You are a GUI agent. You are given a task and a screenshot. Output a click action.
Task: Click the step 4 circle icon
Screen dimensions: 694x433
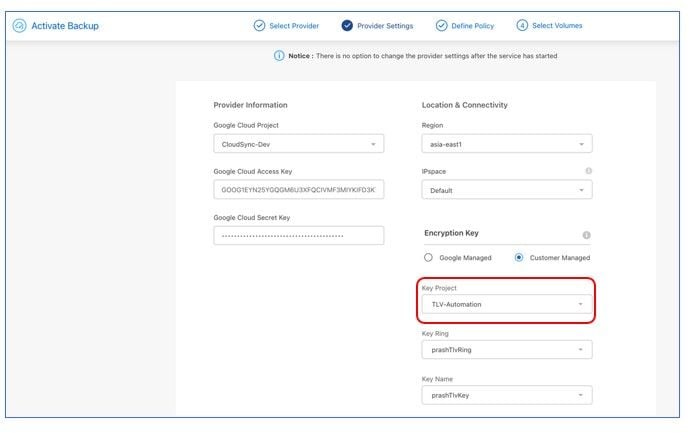pyautogui.click(x=522, y=25)
